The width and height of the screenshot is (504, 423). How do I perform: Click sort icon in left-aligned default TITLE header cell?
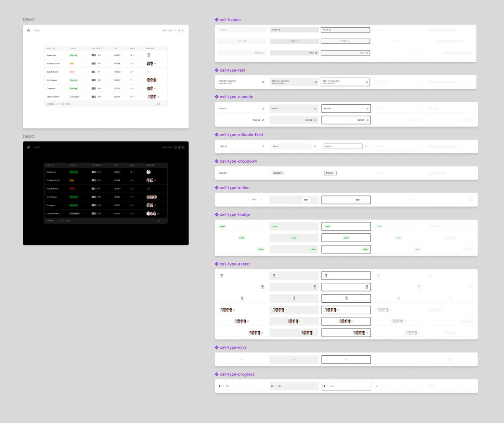tap(227, 30)
